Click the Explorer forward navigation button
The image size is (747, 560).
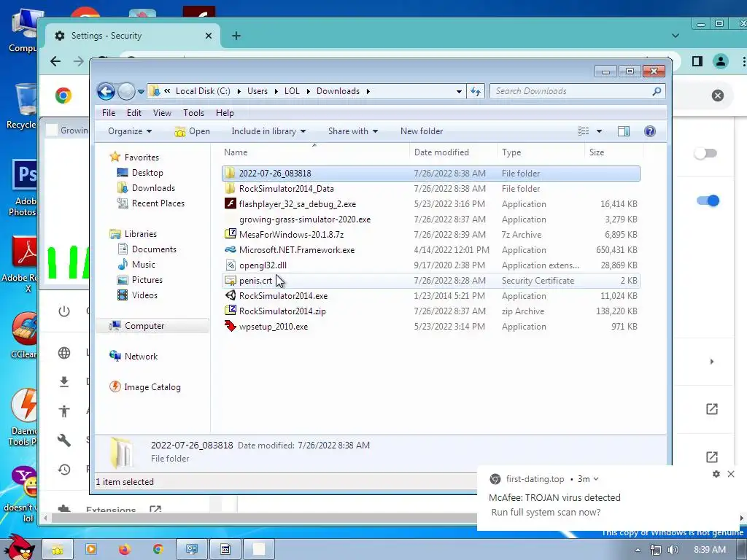[126, 91]
